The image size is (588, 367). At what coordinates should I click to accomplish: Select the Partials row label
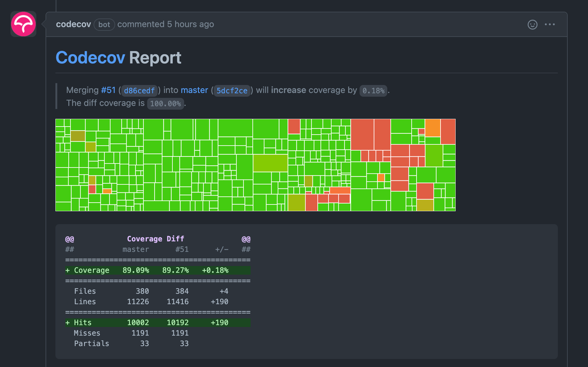click(x=91, y=344)
